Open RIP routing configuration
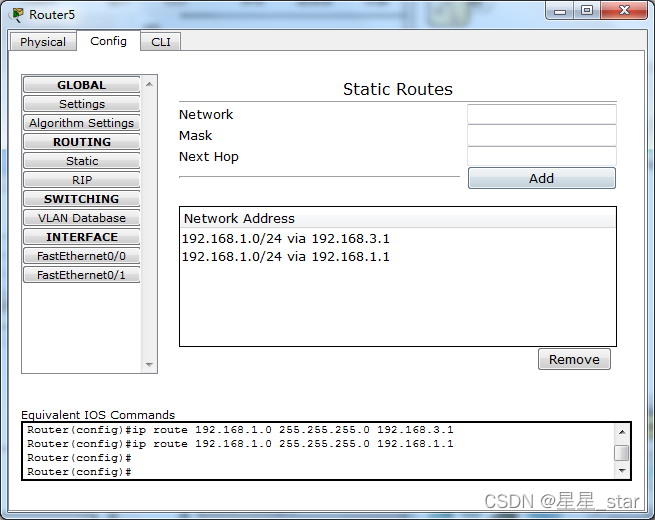Viewport: 655px width, 520px height. click(81, 180)
